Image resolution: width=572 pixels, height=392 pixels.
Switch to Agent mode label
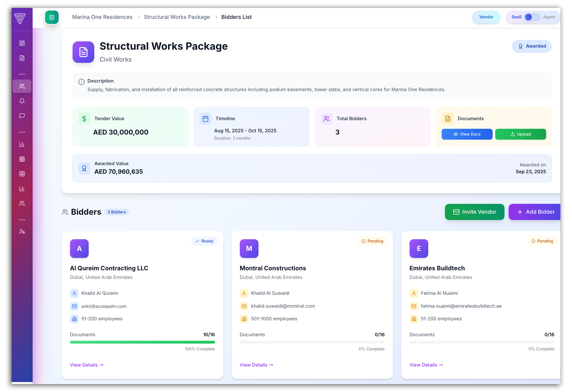[x=549, y=17]
